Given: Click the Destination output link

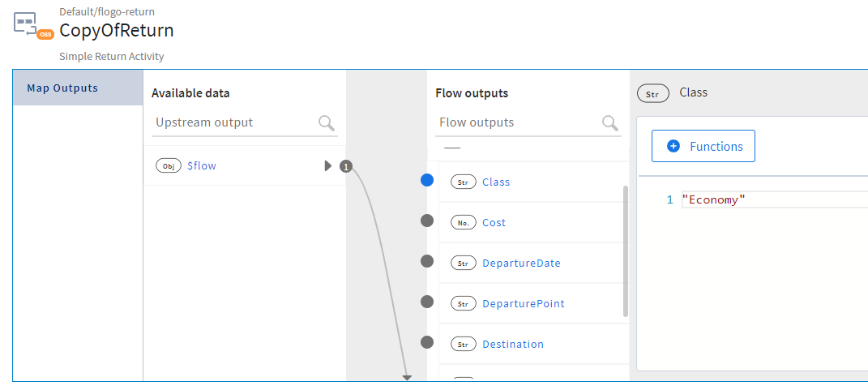Looking at the screenshot, I should (513, 345).
